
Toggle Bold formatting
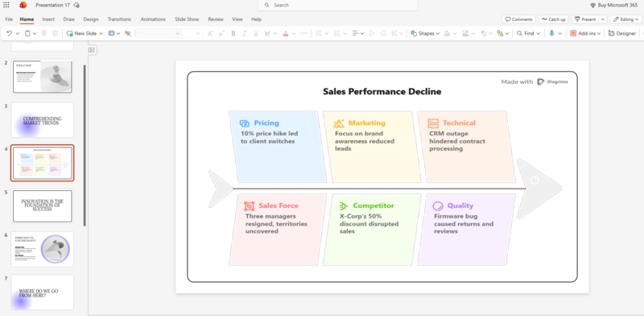[x=233, y=33]
